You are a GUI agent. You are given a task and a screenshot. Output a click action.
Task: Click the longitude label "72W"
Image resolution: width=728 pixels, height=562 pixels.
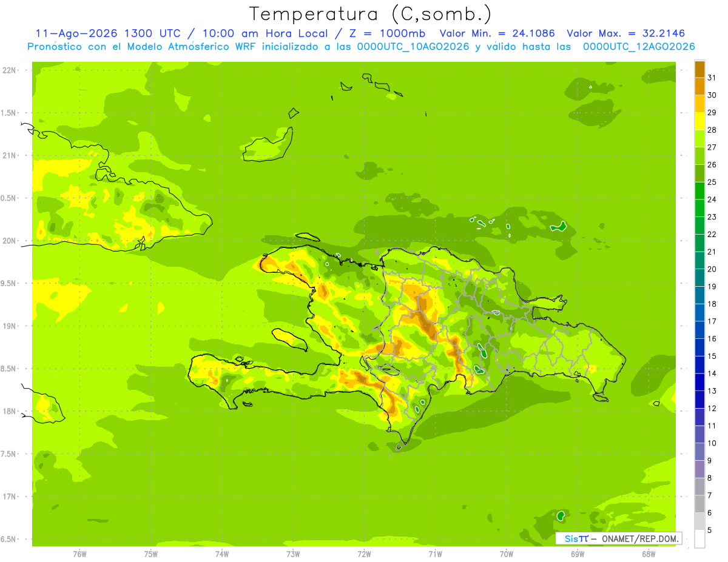point(364,554)
